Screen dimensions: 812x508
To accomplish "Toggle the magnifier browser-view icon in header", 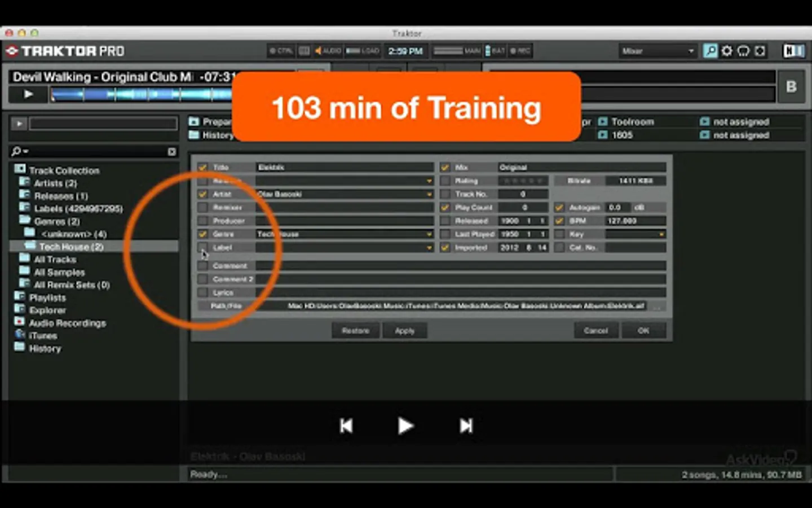I will [x=710, y=51].
